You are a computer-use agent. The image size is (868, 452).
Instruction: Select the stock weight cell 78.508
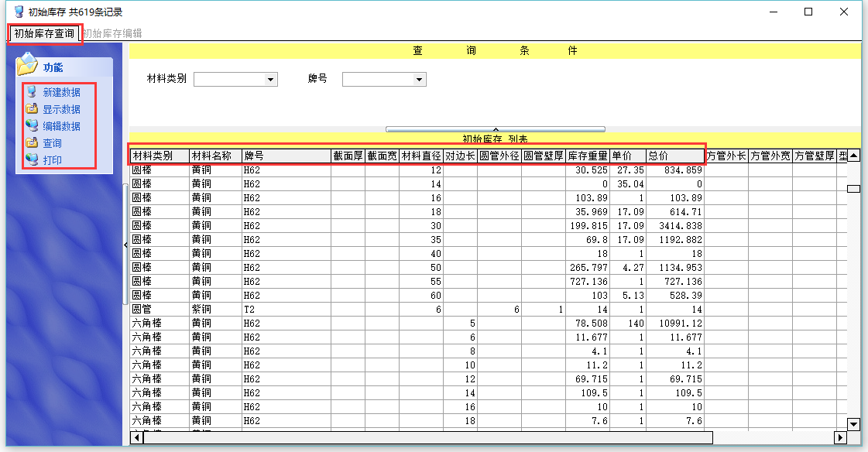pos(588,323)
